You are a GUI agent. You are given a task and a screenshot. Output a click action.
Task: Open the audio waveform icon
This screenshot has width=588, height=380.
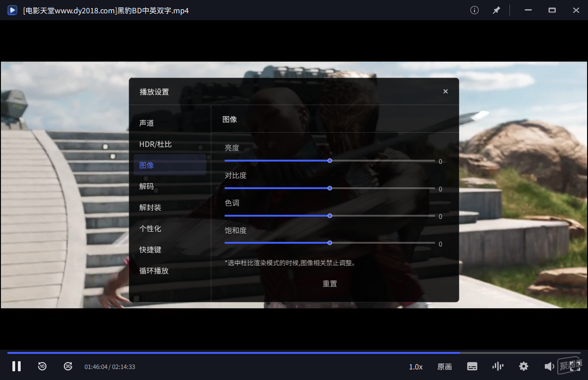pos(498,366)
